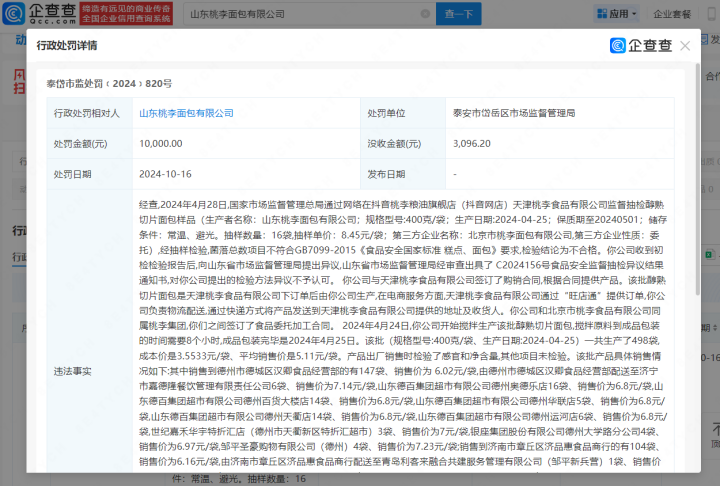
Task: Click the 发布日期 label cell
Action: pos(403,174)
